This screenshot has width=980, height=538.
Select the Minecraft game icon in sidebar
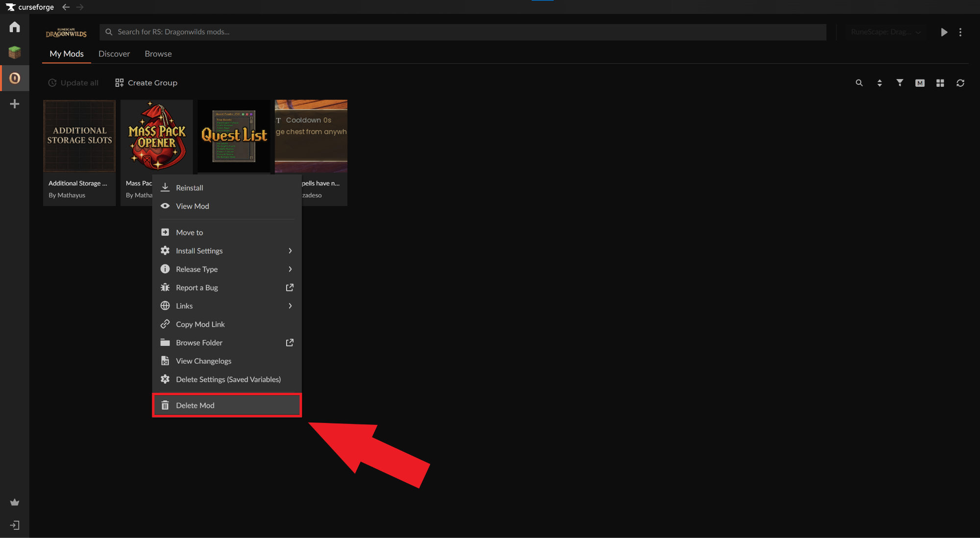[15, 52]
